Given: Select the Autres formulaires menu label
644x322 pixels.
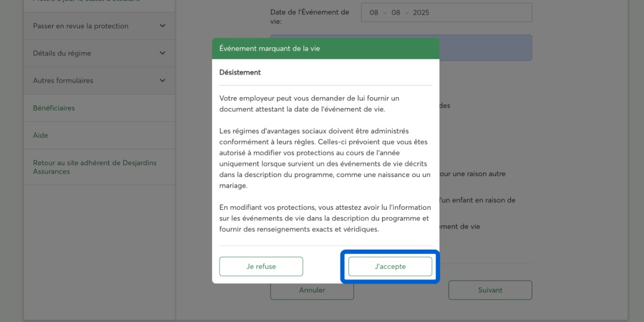Looking at the screenshot, I should pyautogui.click(x=63, y=80).
